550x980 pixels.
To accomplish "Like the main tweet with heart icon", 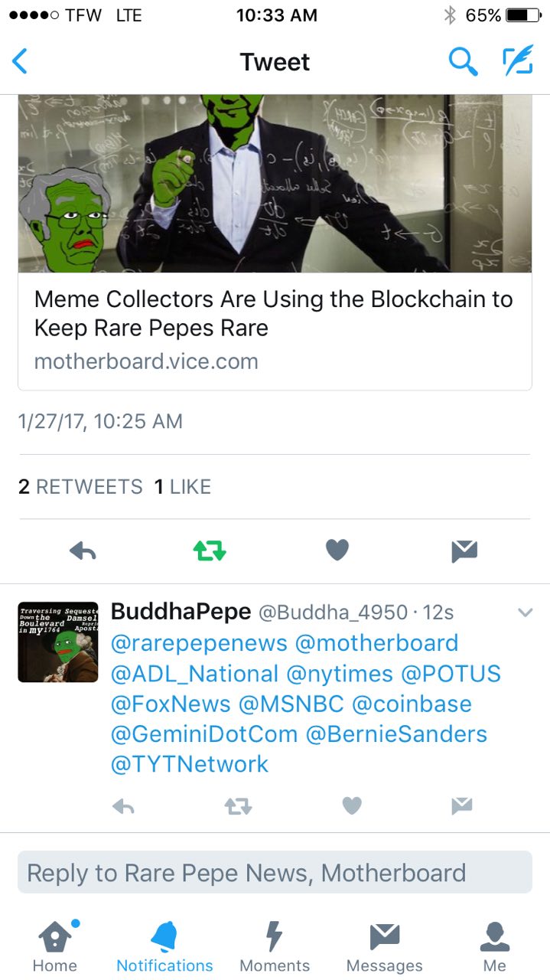I will (337, 550).
